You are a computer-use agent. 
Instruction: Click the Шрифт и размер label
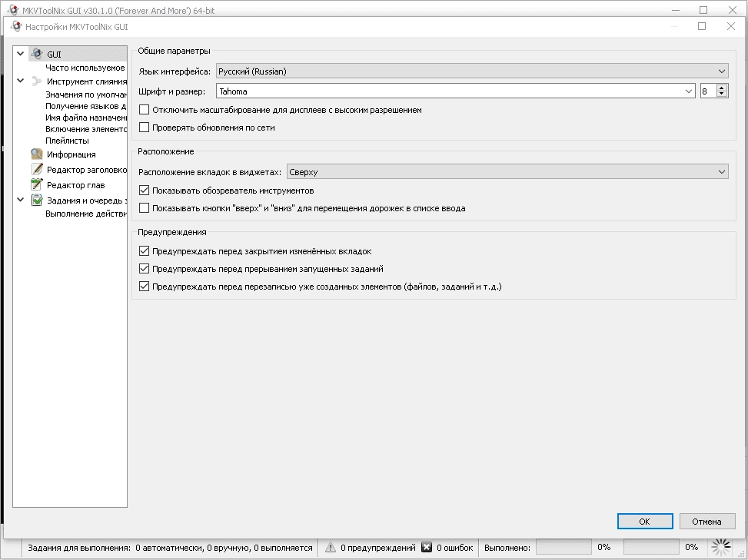pyautogui.click(x=171, y=91)
